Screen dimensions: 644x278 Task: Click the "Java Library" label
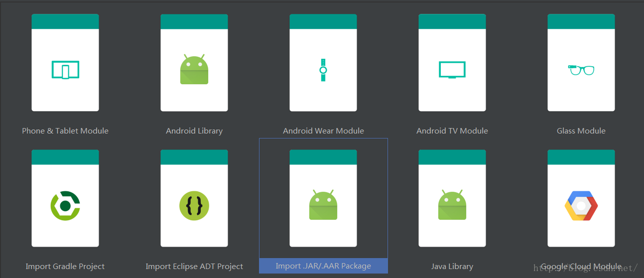click(x=452, y=267)
